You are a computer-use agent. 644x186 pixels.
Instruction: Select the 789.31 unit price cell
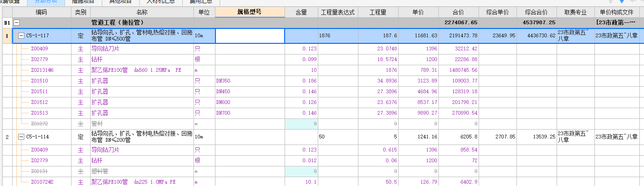418,70
